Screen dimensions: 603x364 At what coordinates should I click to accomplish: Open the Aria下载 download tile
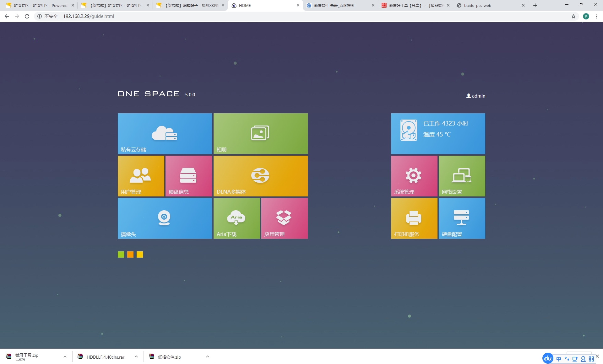[x=236, y=218]
